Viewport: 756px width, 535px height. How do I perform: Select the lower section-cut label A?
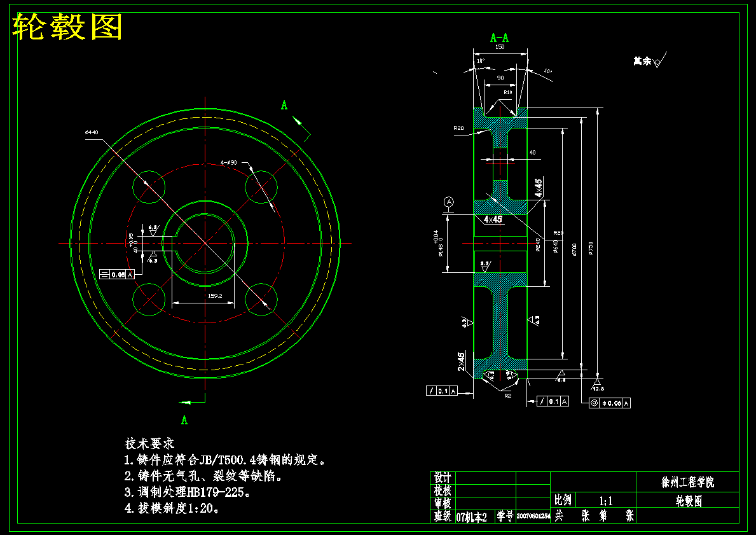pyautogui.click(x=184, y=420)
